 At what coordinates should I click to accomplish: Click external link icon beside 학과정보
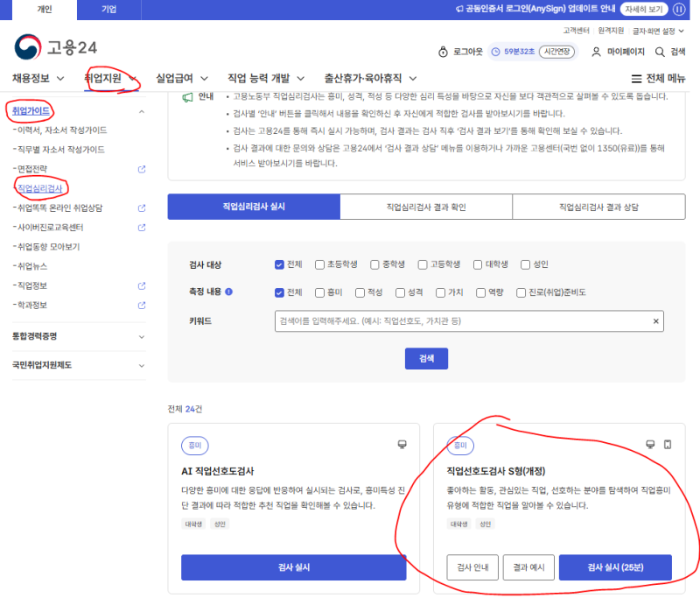tap(142, 306)
